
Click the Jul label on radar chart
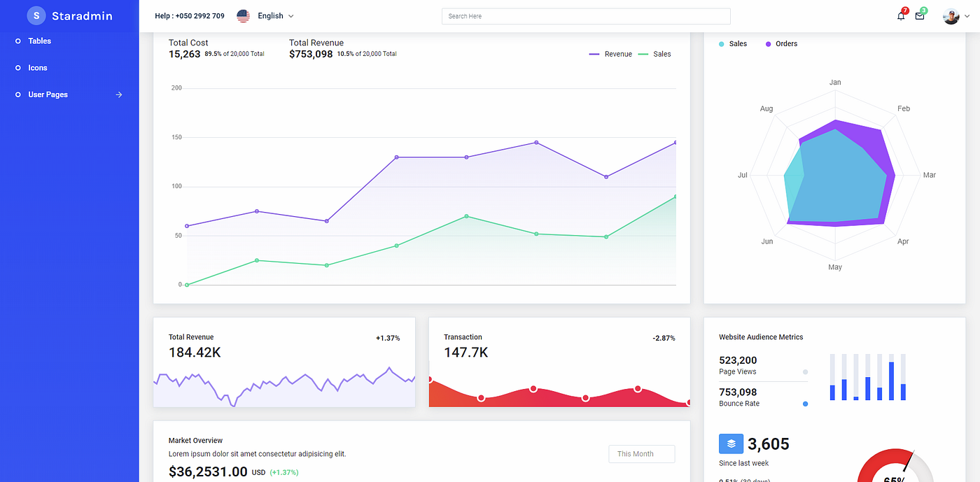click(743, 175)
